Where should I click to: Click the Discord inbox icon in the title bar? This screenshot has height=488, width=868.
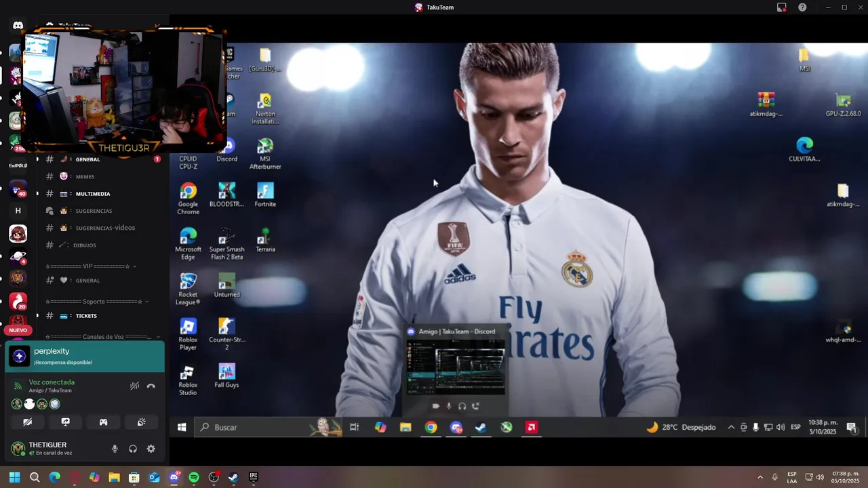click(782, 7)
